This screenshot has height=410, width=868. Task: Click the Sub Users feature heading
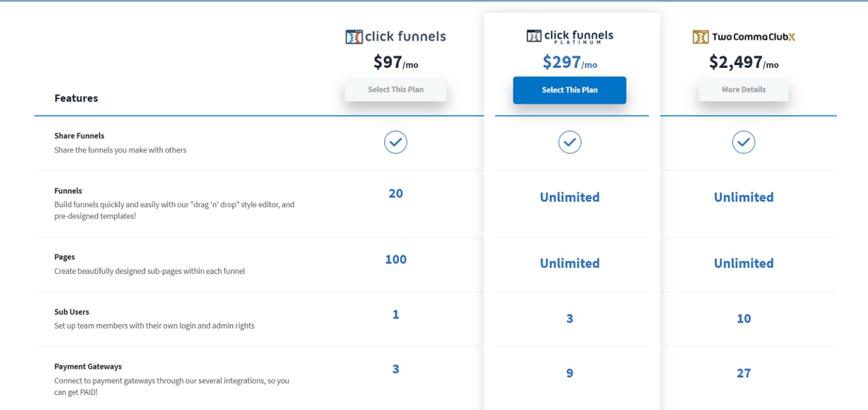pyautogui.click(x=72, y=312)
